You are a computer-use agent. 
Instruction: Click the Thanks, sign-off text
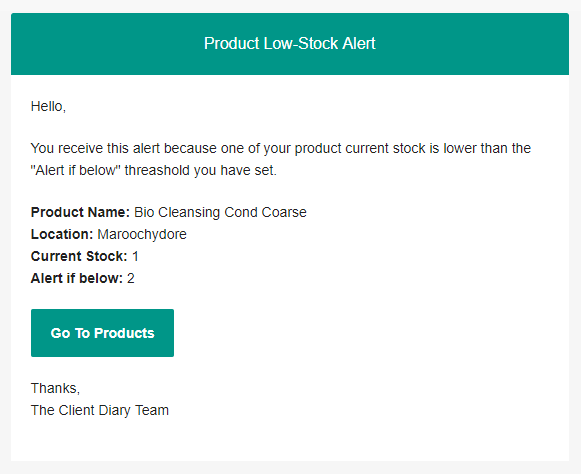55,388
